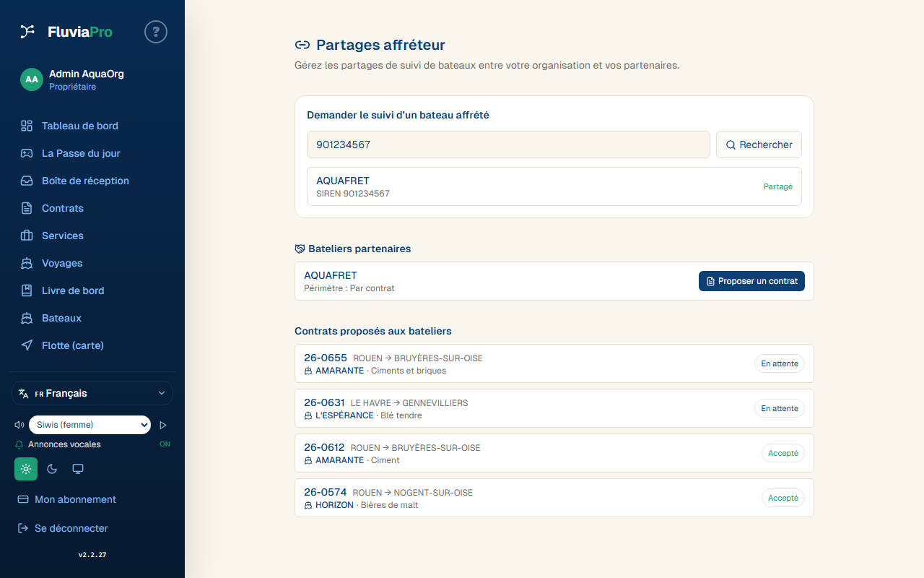The height and width of the screenshot is (578, 924).
Task: Click the Livre de bord book icon
Action: [27, 290]
